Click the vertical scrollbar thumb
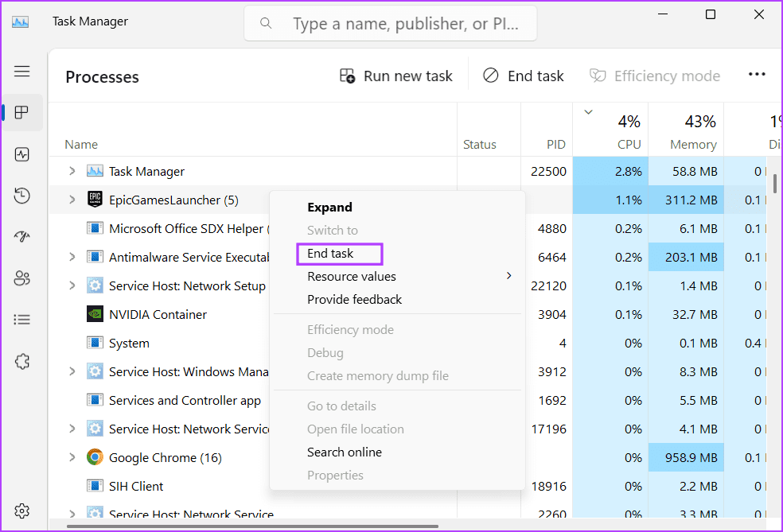Screen dimensions: 783x532 point(775,183)
